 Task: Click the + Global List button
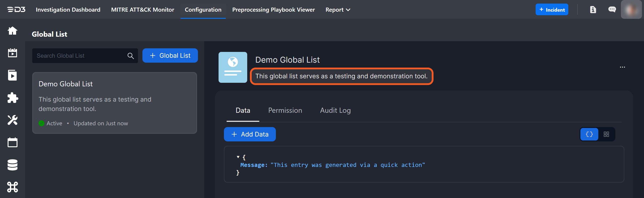170,55
